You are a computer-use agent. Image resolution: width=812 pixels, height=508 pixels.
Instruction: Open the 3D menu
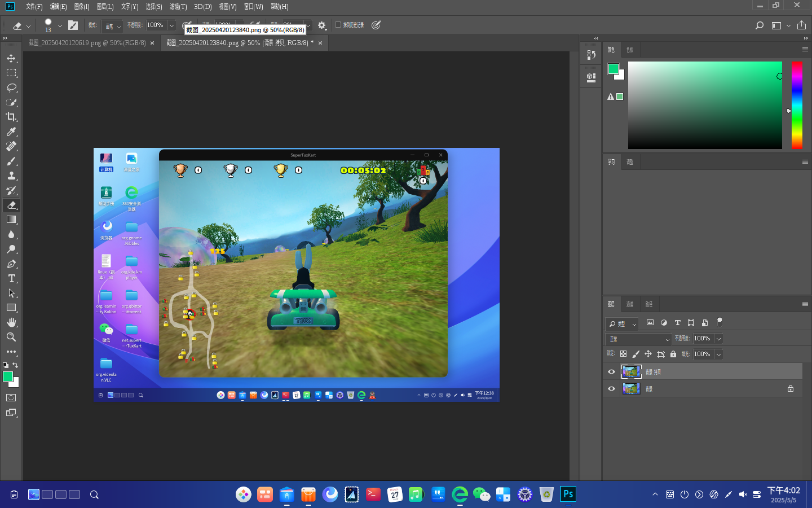tap(203, 7)
